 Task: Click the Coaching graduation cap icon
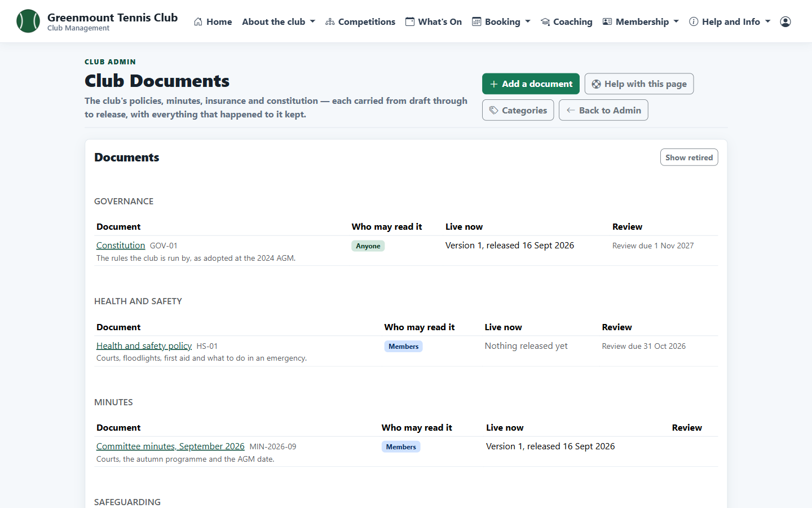[545, 21]
